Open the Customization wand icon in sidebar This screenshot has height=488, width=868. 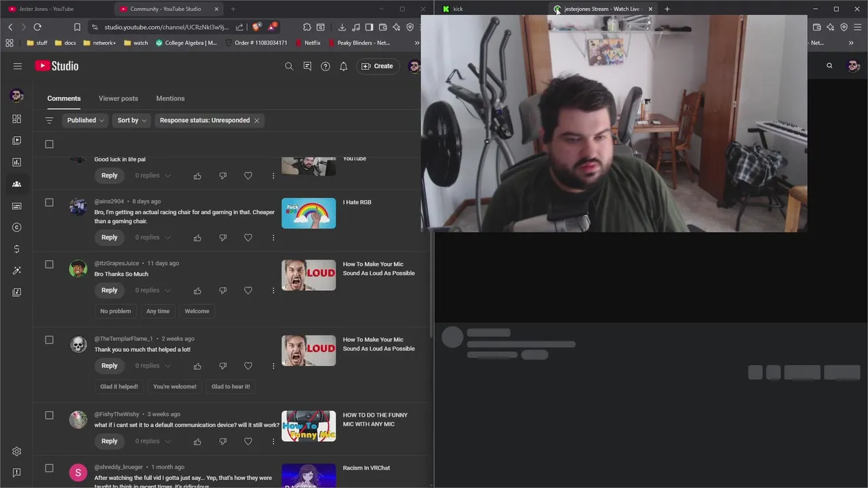point(17,270)
